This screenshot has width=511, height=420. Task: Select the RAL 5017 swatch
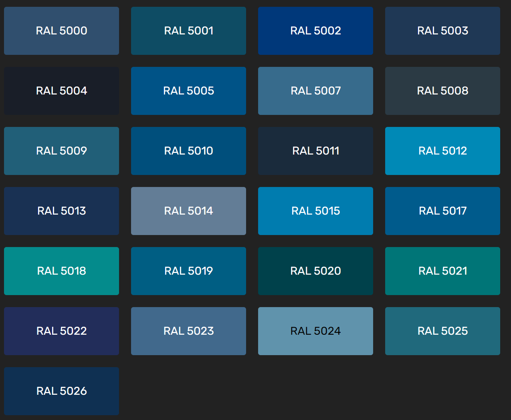click(x=442, y=211)
